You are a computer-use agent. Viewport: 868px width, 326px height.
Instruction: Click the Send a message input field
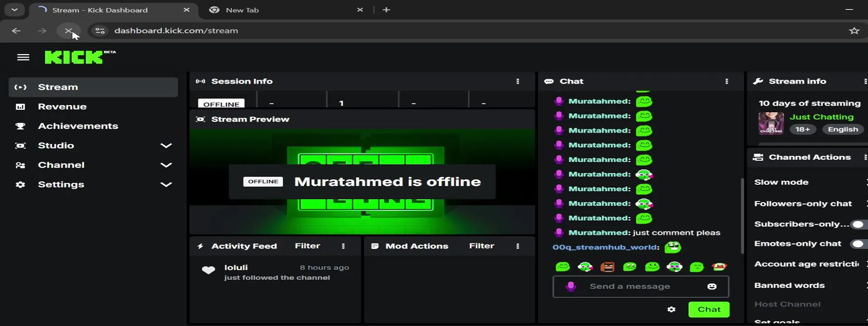pyautogui.click(x=641, y=287)
